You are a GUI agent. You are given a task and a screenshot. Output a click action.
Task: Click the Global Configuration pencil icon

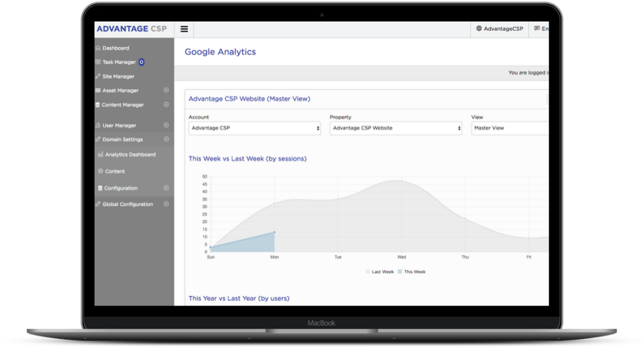pos(98,204)
